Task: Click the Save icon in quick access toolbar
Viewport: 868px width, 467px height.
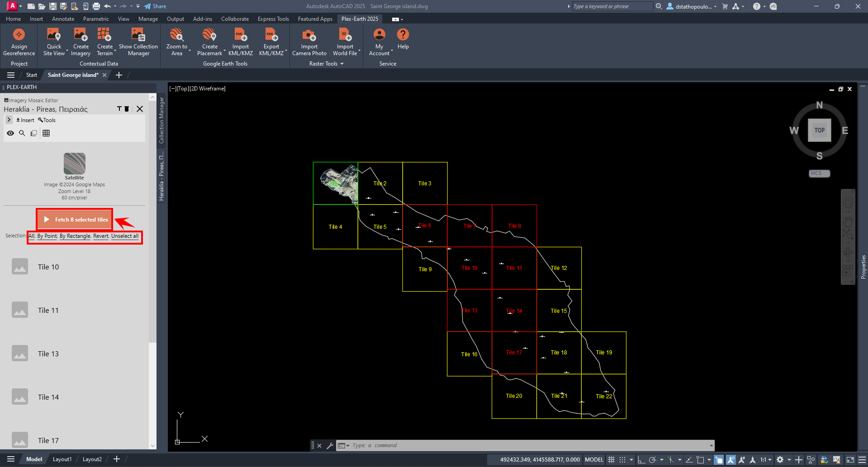Action: coord(53,6)
